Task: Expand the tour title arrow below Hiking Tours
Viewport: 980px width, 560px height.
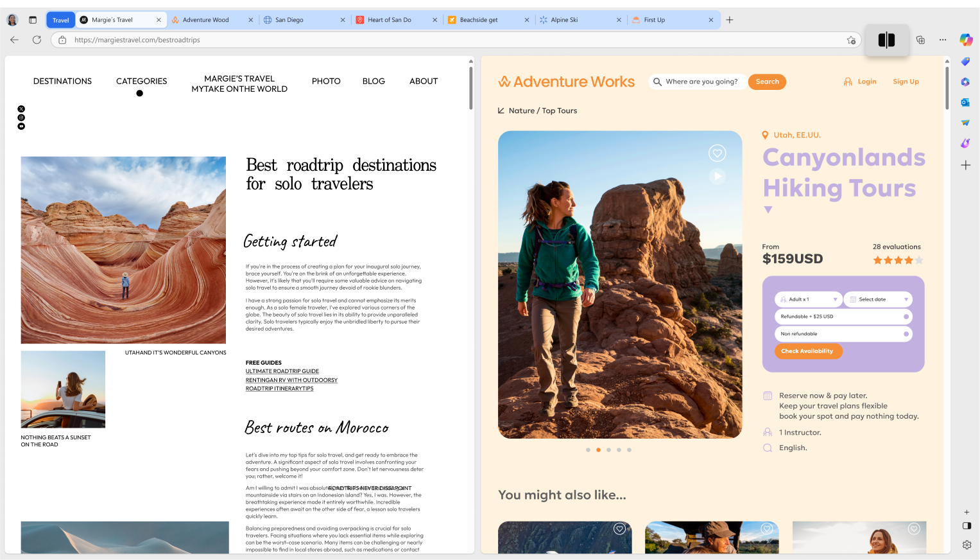Action: [768, 209]
